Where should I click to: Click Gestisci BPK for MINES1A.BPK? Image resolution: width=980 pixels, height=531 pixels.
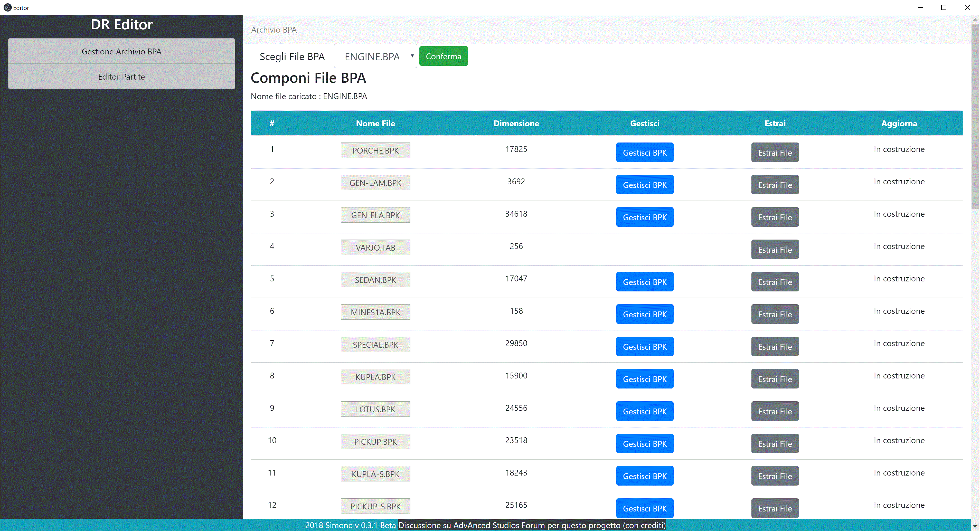tap(644, 314)
